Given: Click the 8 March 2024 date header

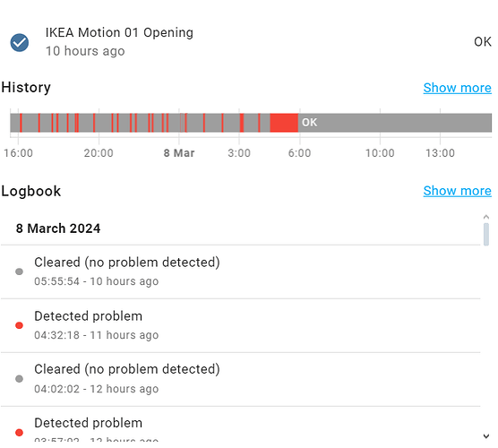Looking at the screenshot, I should [58, 228].
